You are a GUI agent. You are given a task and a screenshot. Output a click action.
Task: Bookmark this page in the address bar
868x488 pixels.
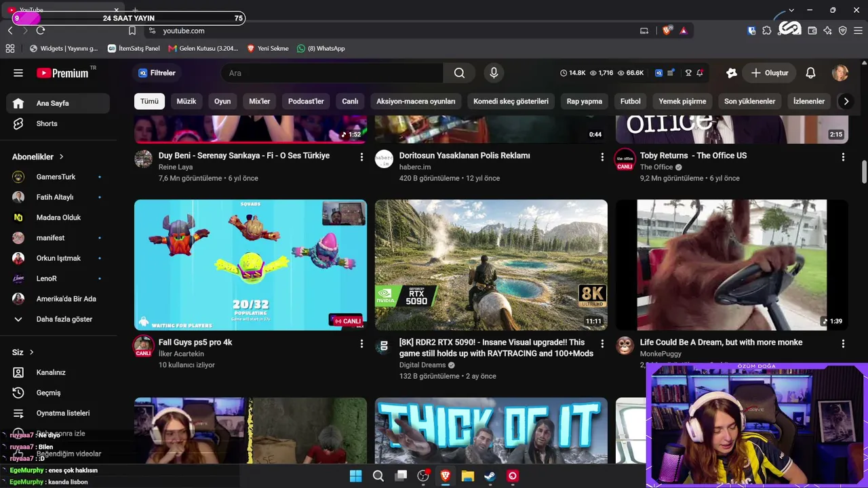pos(132,30)
